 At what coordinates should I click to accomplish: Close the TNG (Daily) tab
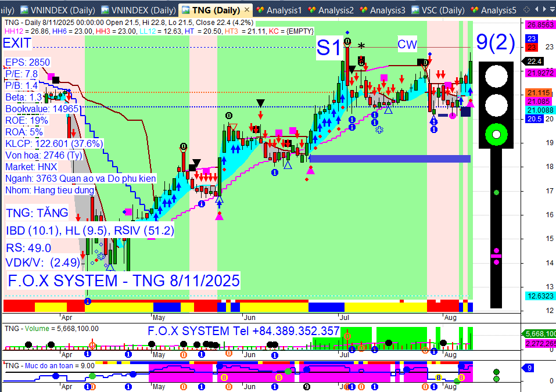click(x=247, y=10)
